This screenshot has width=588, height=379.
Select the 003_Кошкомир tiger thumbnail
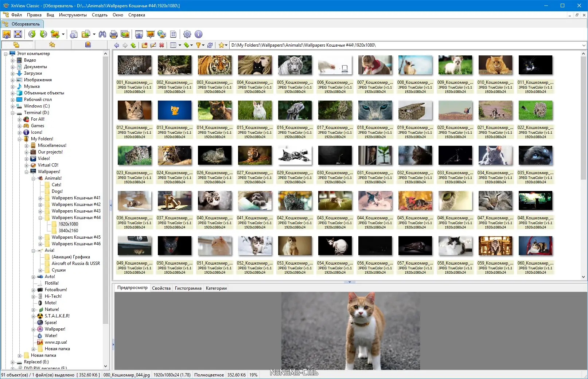click(214, 65)
